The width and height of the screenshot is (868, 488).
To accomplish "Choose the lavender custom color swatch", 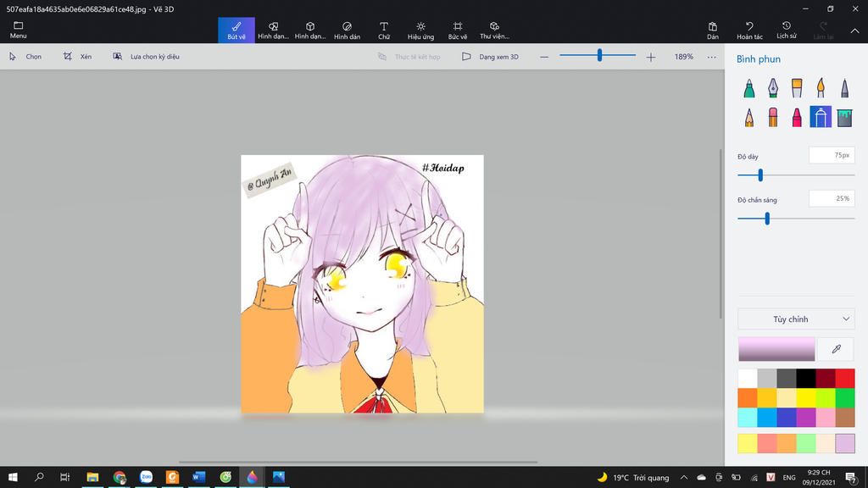I will [845, 443].
